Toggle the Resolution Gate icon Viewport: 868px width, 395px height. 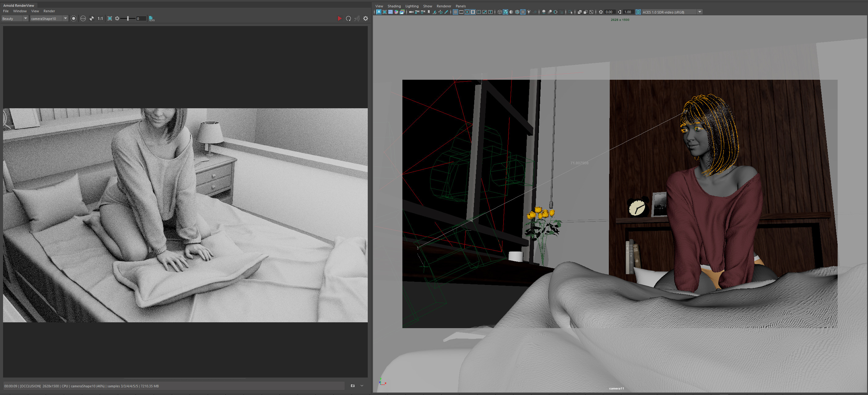click(x=467, y=12)
